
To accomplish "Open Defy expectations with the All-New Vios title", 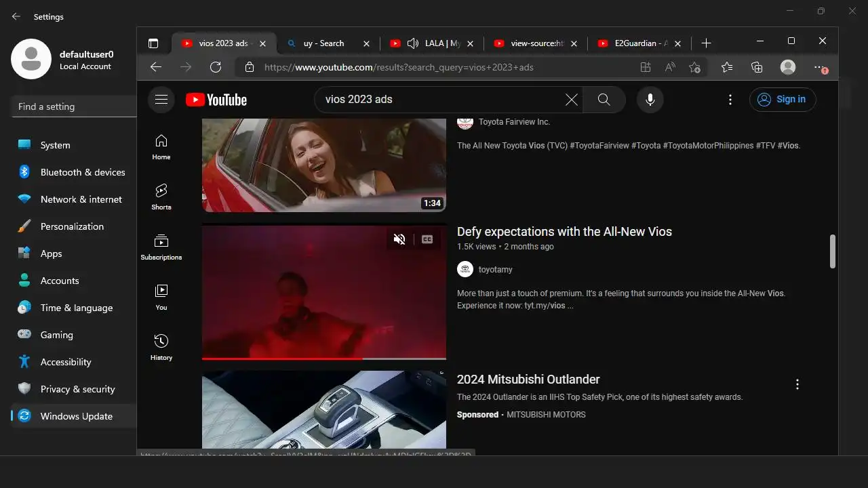I will pyautogui.click(x=564, y=232).
